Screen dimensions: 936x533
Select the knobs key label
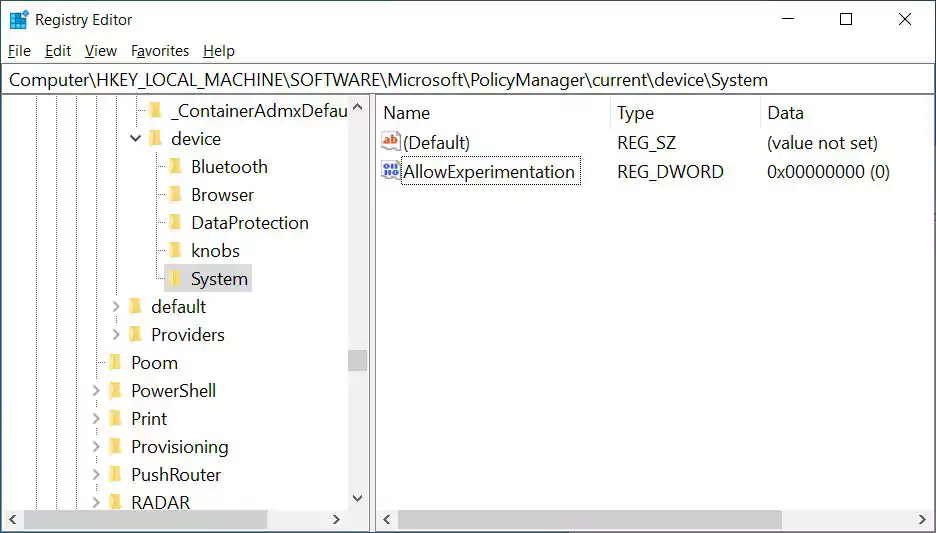pyautogui.click(x=215, y=251)
